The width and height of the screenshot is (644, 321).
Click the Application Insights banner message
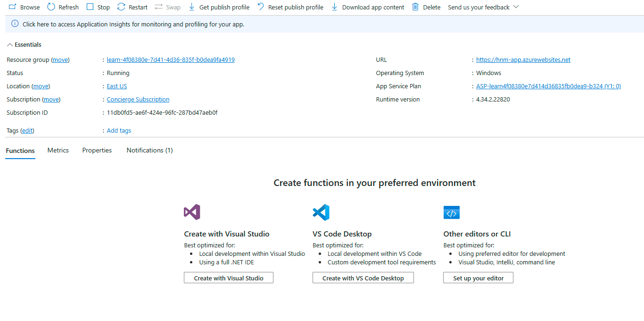(133, 24)
